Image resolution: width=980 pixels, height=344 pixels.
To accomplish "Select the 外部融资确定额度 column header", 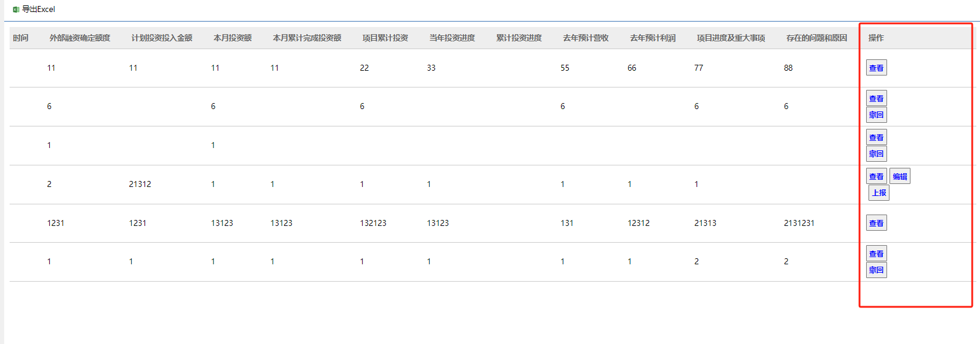I will [80, 38].
